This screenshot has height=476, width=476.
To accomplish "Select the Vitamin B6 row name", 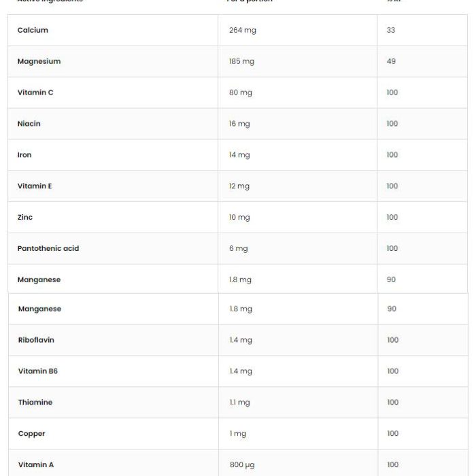I will (x=38, y=371).
